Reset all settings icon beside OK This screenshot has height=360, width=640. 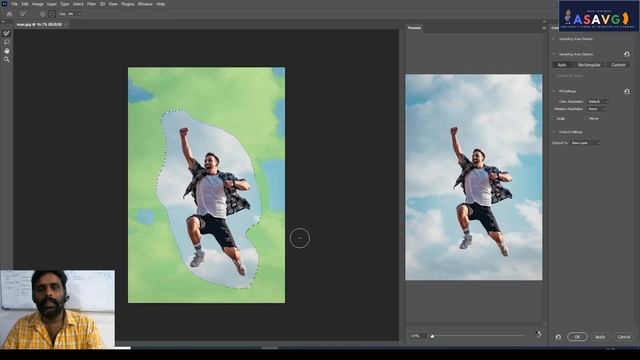click(x=558, y=337)
